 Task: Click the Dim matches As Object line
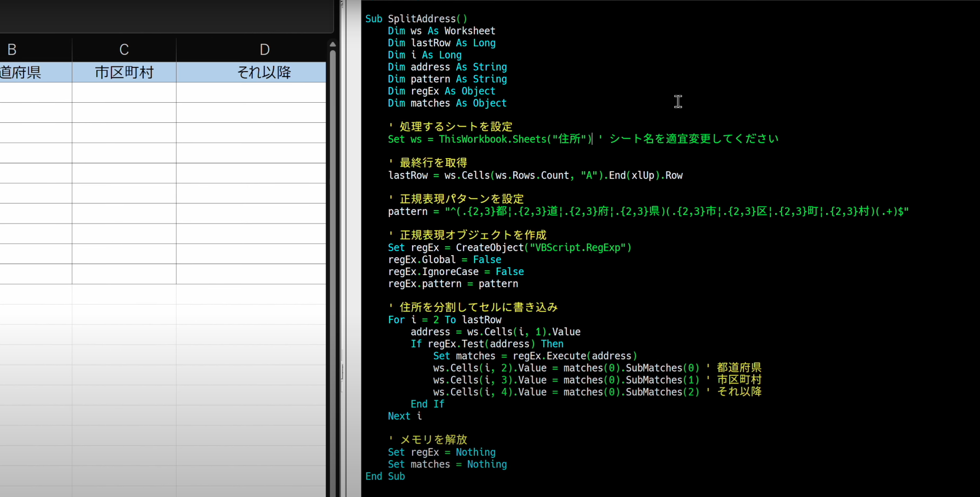(x=447, y=103)
